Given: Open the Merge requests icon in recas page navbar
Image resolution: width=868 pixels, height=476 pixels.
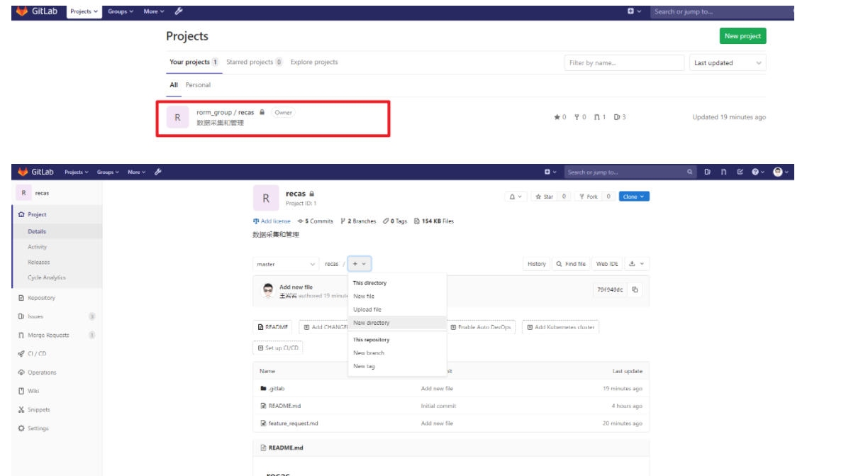Looking at the screenshot, I should click(x=724, y=172).
